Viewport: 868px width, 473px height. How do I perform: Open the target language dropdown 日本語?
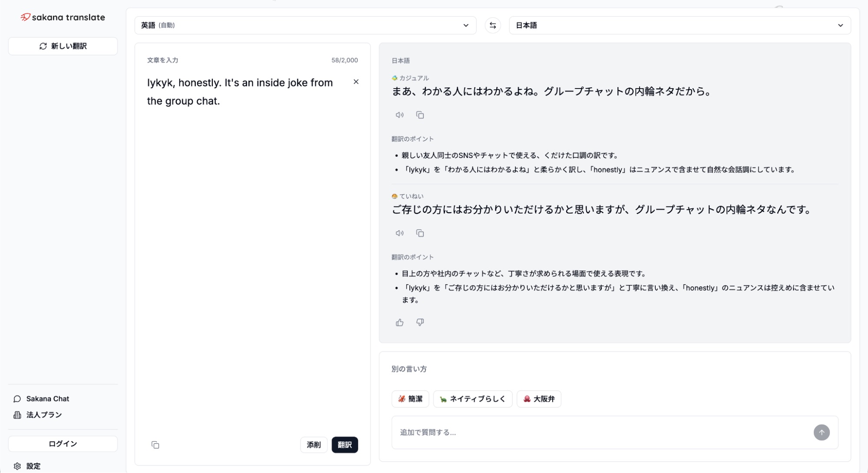coord(680,25)
